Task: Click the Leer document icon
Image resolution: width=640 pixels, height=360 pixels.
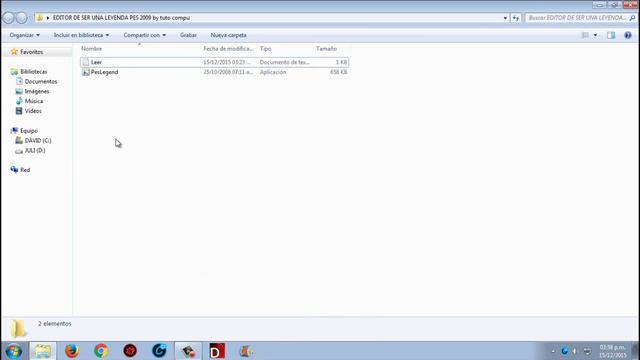Action: (x=85, y=62)
